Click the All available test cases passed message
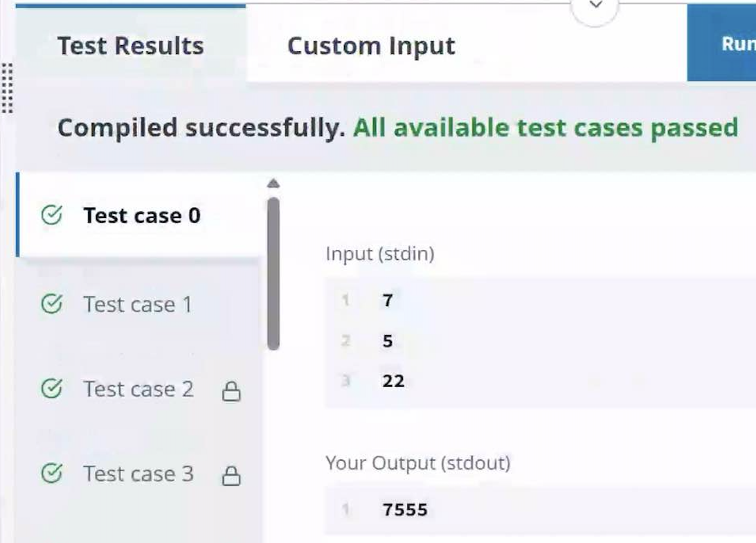756x543 pixels. tap(546, 128)
